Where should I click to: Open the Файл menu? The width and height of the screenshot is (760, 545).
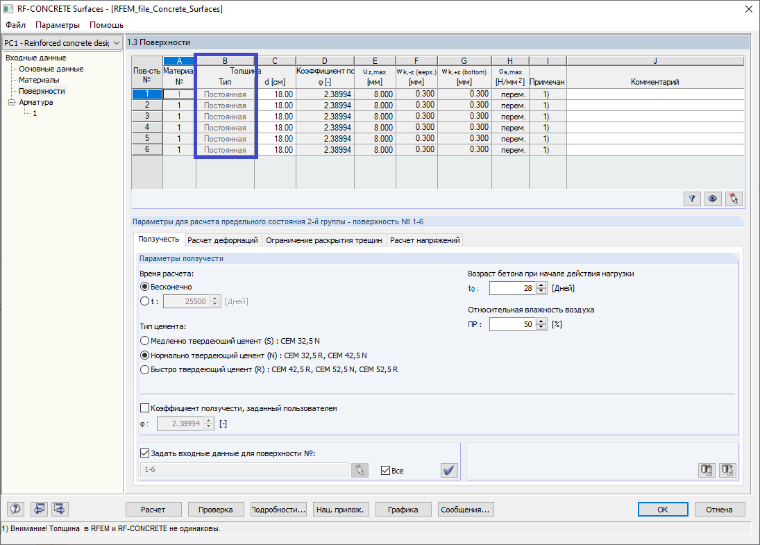[x=16, y=25]
